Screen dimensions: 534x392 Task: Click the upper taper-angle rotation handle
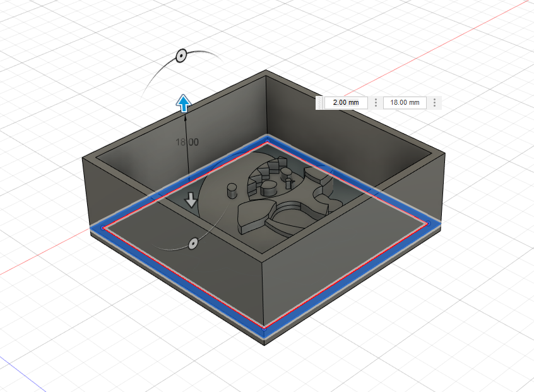click(181, 56)
